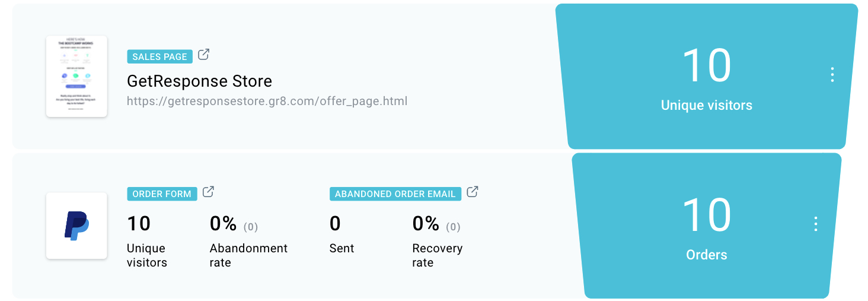Open the order form external link icon

(x=208, y=192)
